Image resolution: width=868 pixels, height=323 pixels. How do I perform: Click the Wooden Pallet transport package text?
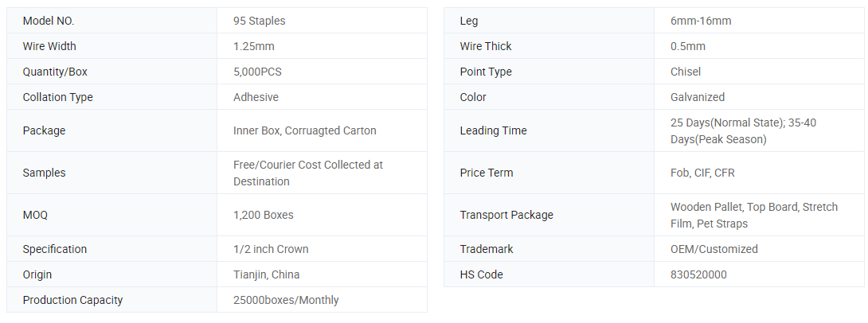coord(754,215)
